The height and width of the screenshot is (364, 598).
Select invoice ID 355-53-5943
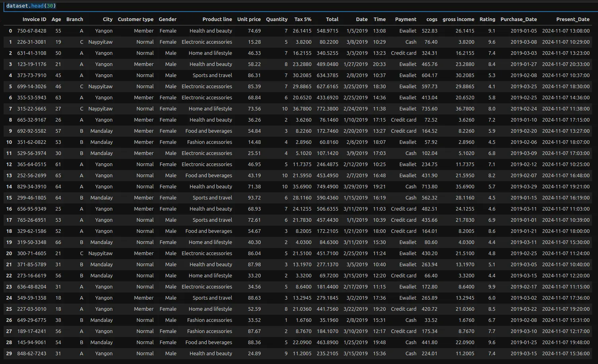coord(32,97)
